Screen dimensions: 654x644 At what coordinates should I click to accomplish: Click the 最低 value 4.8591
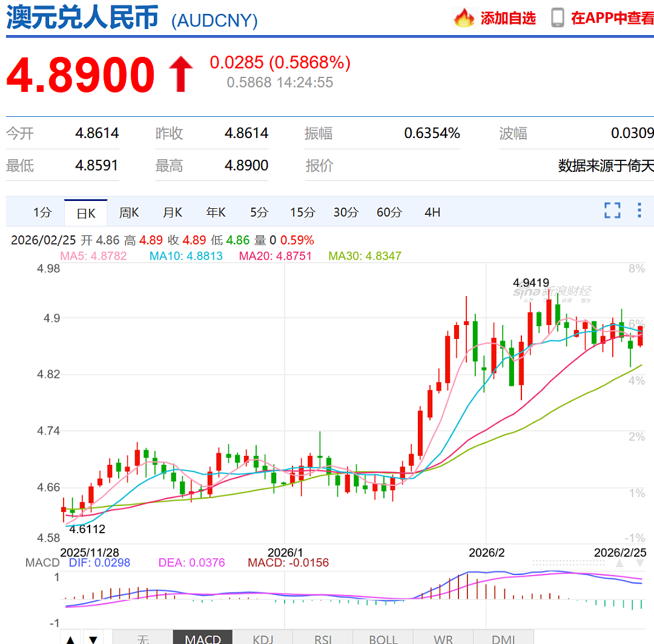(97, 165)
